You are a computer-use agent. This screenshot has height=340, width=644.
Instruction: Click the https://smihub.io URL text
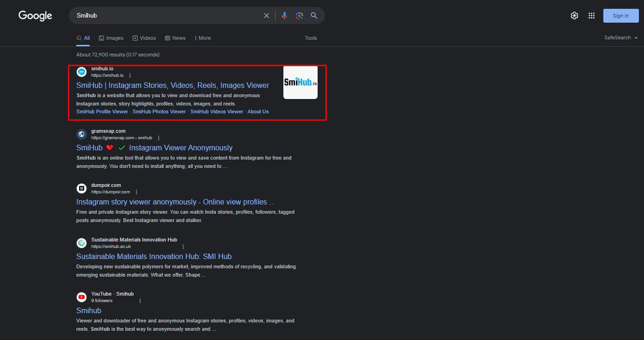click(x=107, y=75)
